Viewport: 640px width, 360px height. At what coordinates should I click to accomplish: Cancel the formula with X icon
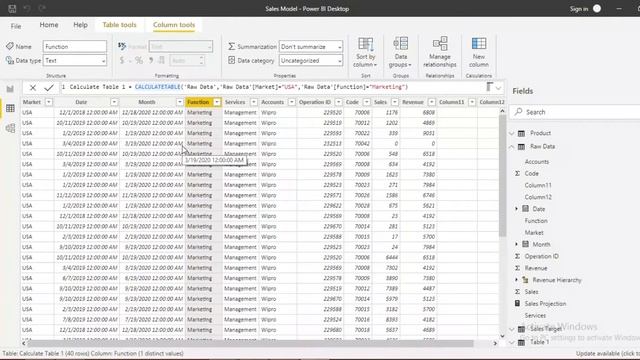(x=33, y=87)
